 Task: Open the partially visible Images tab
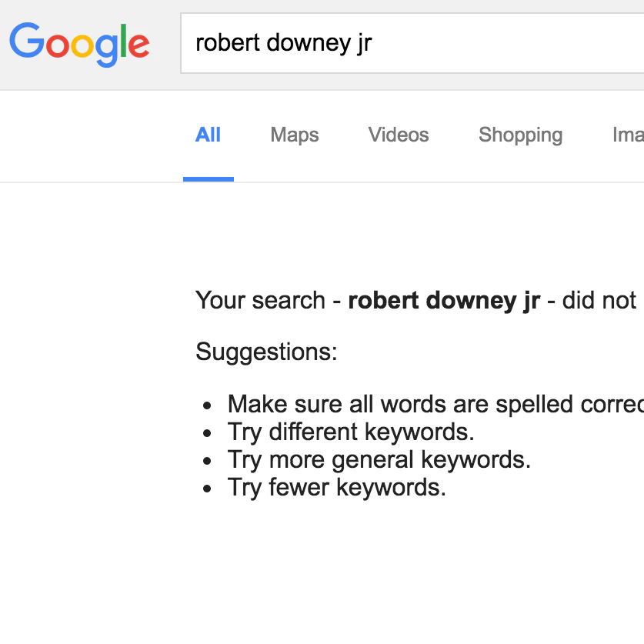pos(628,135)
